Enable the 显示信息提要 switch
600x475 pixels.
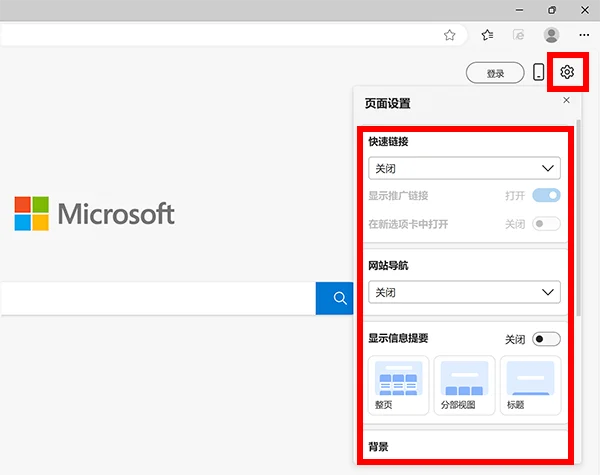[546, 339]
